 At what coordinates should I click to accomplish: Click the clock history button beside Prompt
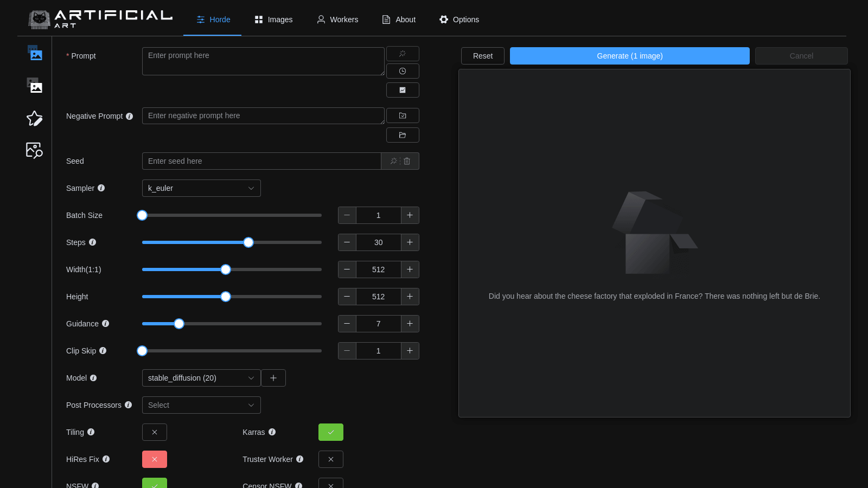(403, 71)
